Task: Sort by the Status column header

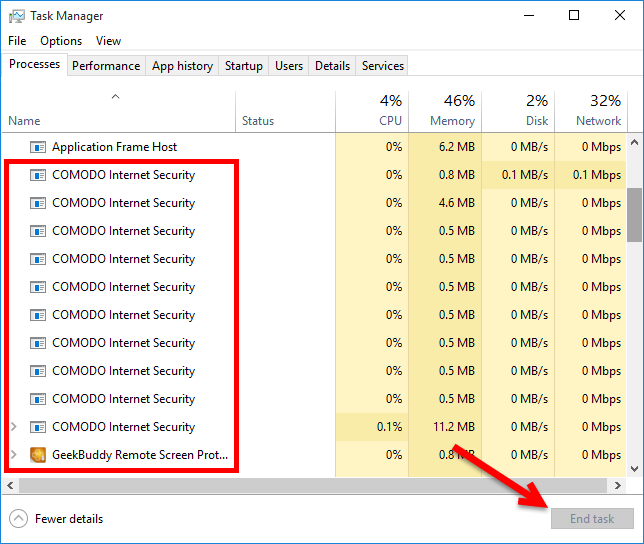Action: point(285,112)
